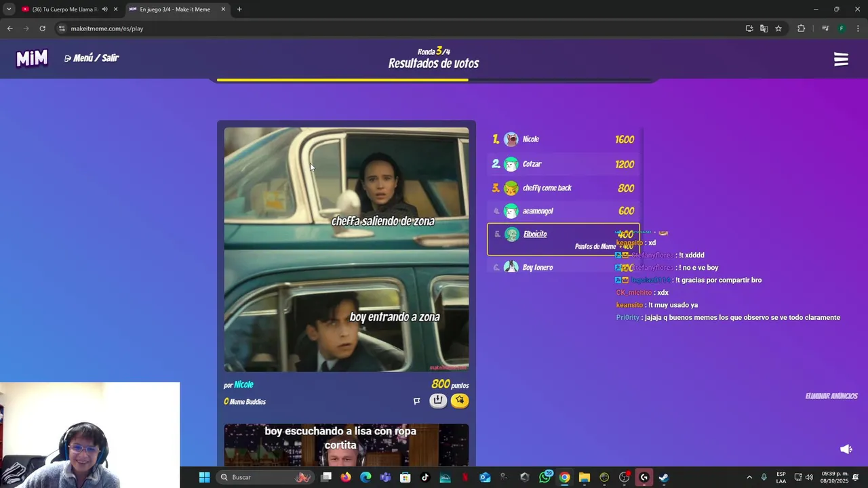Open the Chrome three-dot menu

click(x=859, y=28)
